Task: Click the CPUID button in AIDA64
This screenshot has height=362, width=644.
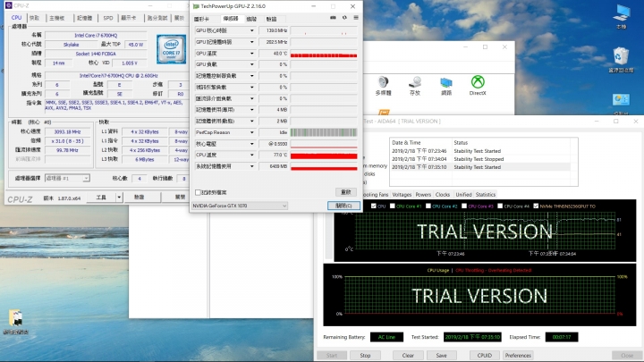Action: pyautogui.click(x=485, y=356)
